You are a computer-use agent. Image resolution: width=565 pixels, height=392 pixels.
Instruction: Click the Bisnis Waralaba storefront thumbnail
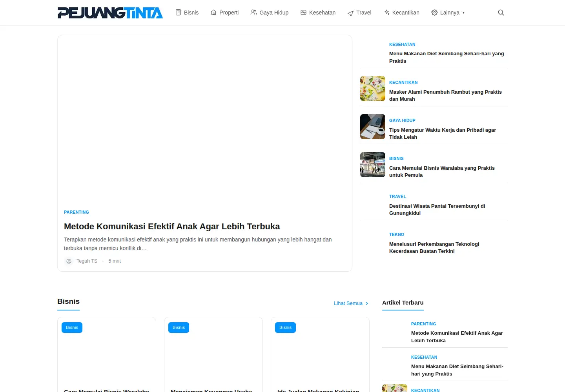(373, 165)
